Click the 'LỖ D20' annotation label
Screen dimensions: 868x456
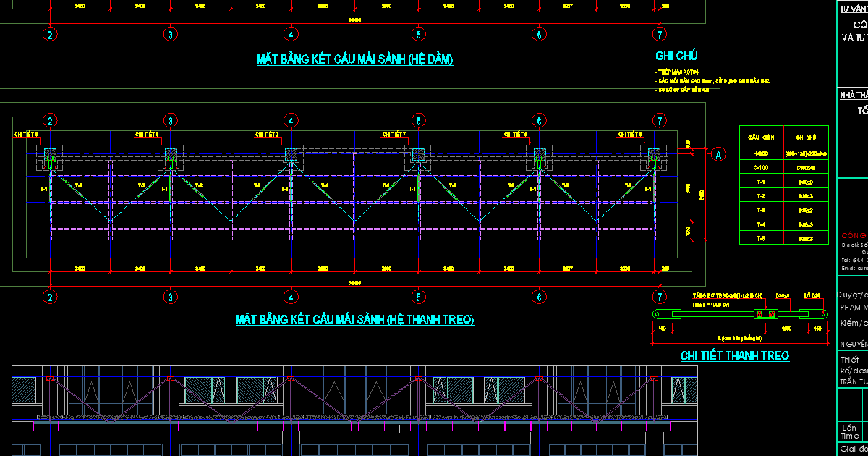812,296
